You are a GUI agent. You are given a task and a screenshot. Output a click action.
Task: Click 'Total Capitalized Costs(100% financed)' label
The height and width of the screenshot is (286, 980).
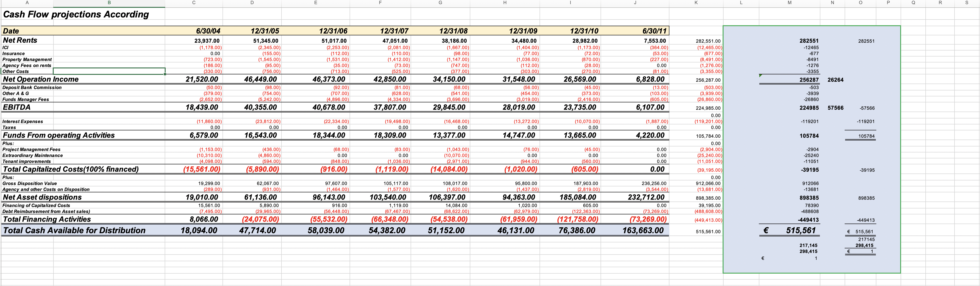coord(71,169)
